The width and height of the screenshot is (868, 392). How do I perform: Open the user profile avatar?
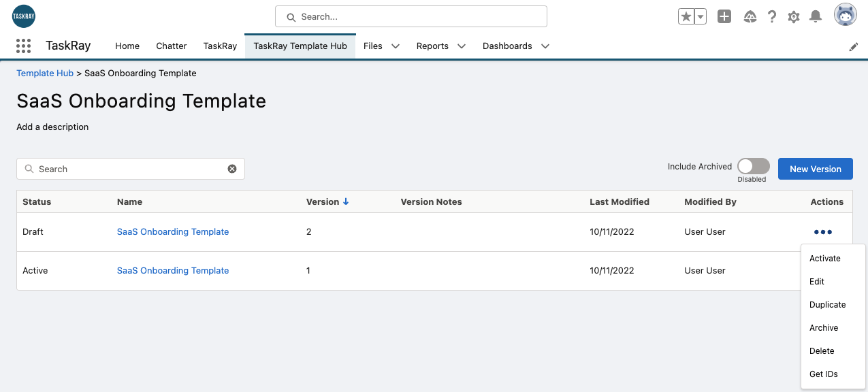[x=846, y=15]
